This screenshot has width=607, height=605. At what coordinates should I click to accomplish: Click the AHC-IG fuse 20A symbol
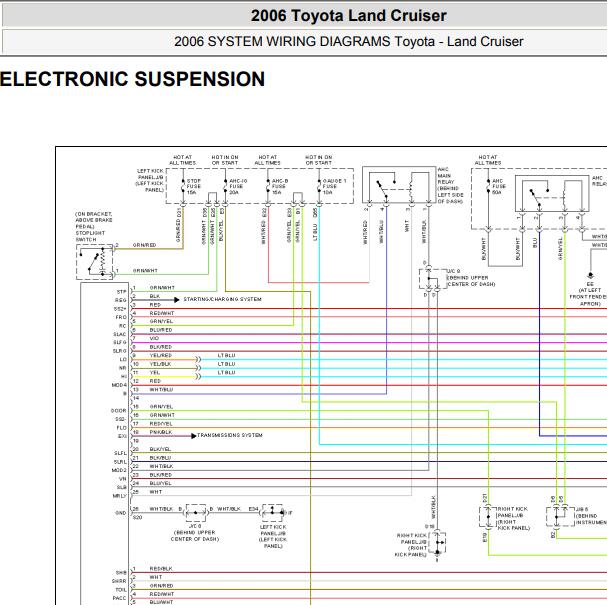[225, 187]
